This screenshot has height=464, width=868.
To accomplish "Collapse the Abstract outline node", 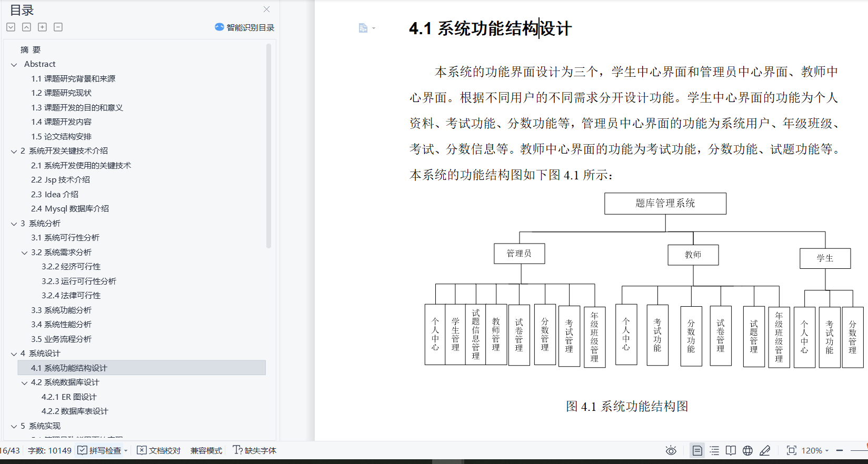I will click(x=14, y=65).
